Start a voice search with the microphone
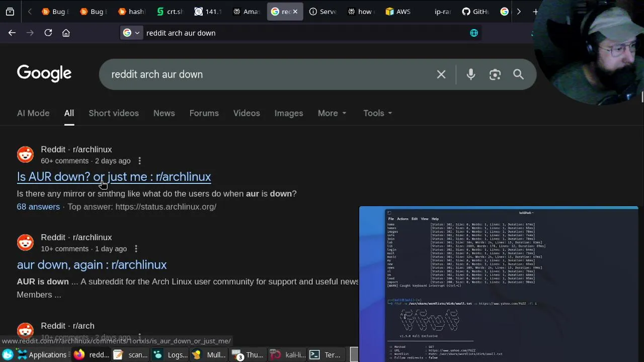 click(x=471, y=74)
